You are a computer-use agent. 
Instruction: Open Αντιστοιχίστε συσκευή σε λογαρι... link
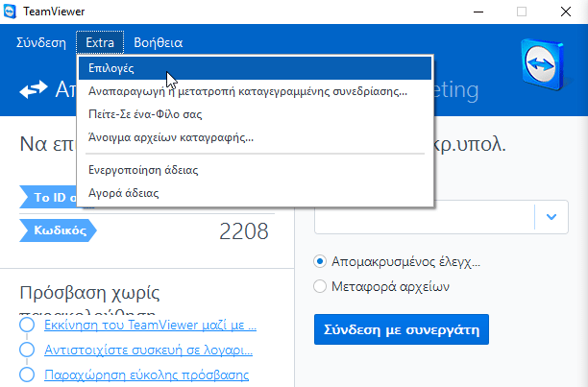pos(149,350)
